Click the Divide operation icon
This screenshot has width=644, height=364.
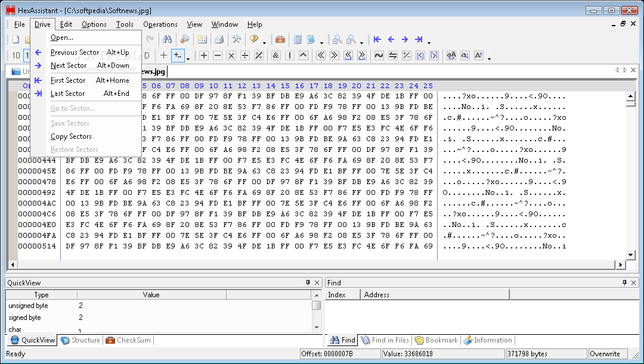pos(245,55)
